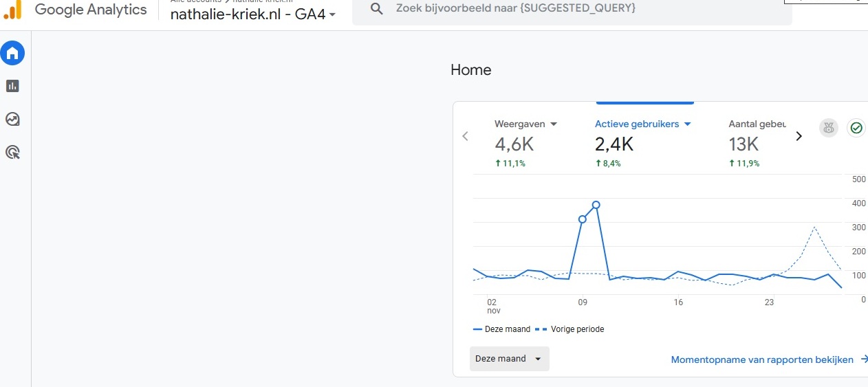Image resolution: width=868 pixels, height=387 pixels.
Task: Open the nathalie-kriek.nl - GA4 property selector
Action: point(253,14)
